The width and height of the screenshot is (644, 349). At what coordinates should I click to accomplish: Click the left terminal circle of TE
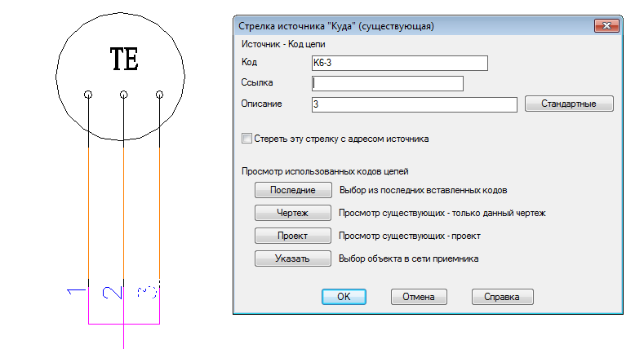point(88,95)
